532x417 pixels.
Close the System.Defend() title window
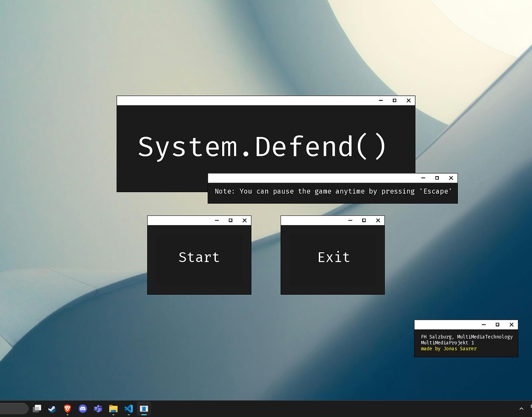point(409,100)
